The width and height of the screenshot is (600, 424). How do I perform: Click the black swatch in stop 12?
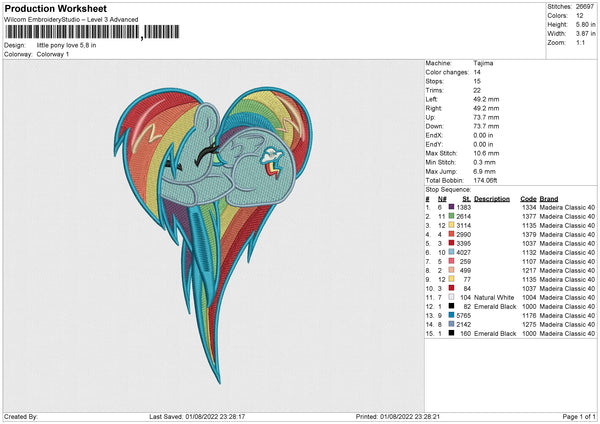click(x=454, y=306)
